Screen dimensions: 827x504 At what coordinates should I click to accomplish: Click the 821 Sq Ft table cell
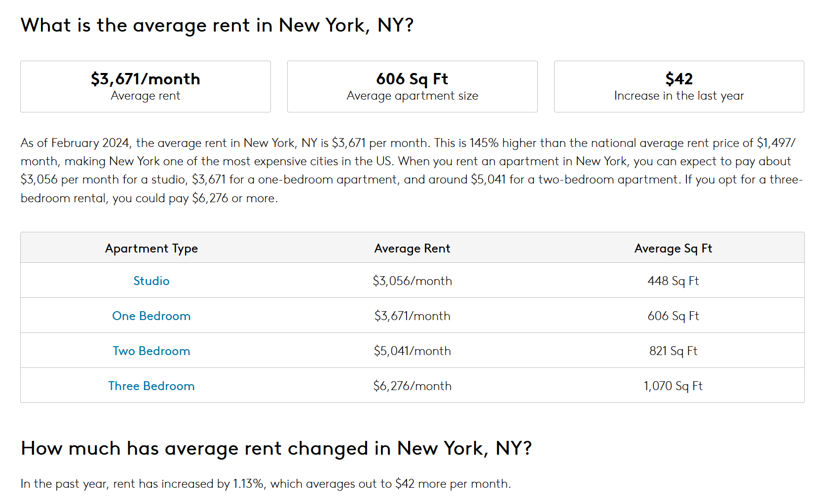tap(673, 351)
